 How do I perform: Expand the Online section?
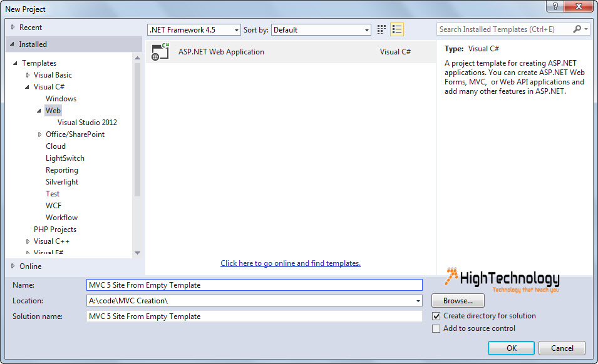click(13, 266)
